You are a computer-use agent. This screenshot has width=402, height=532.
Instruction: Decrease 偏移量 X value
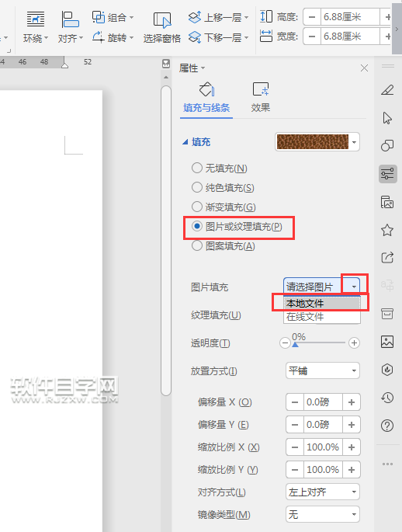[295, 402]
